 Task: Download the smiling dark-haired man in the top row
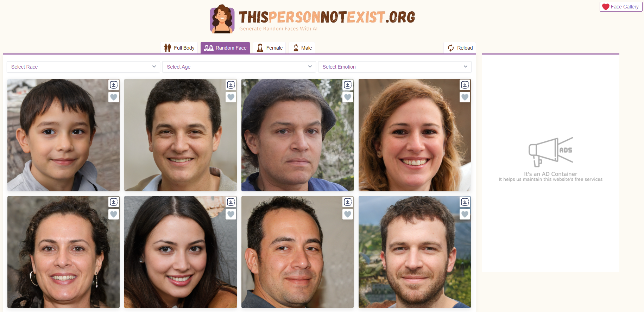[231, 85]
